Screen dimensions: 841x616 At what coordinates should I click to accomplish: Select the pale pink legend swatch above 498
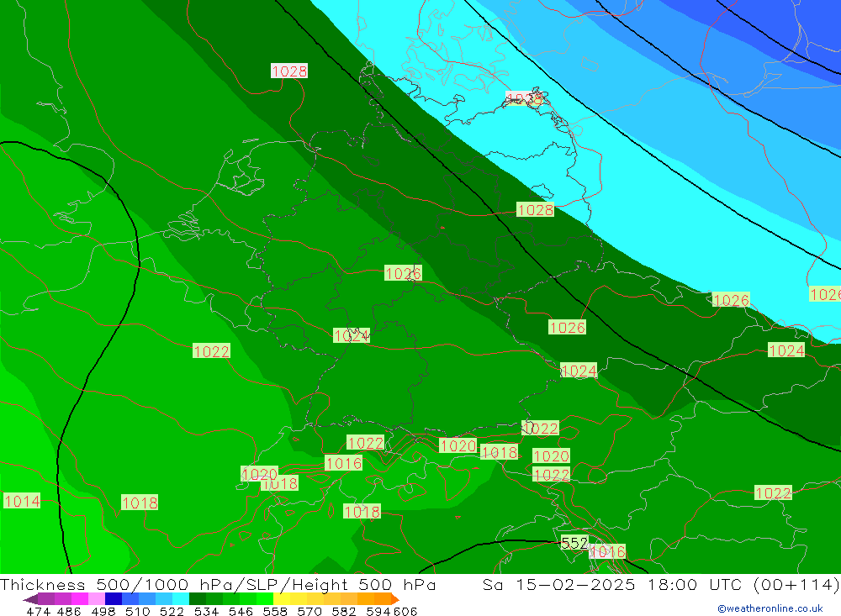pos(97,599)
